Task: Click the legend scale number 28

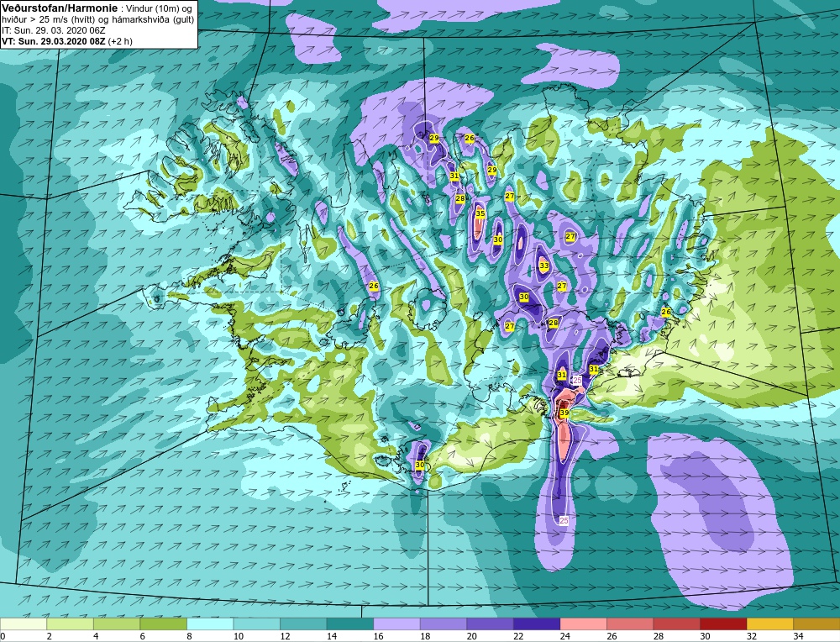Action: tap(658, 636)
